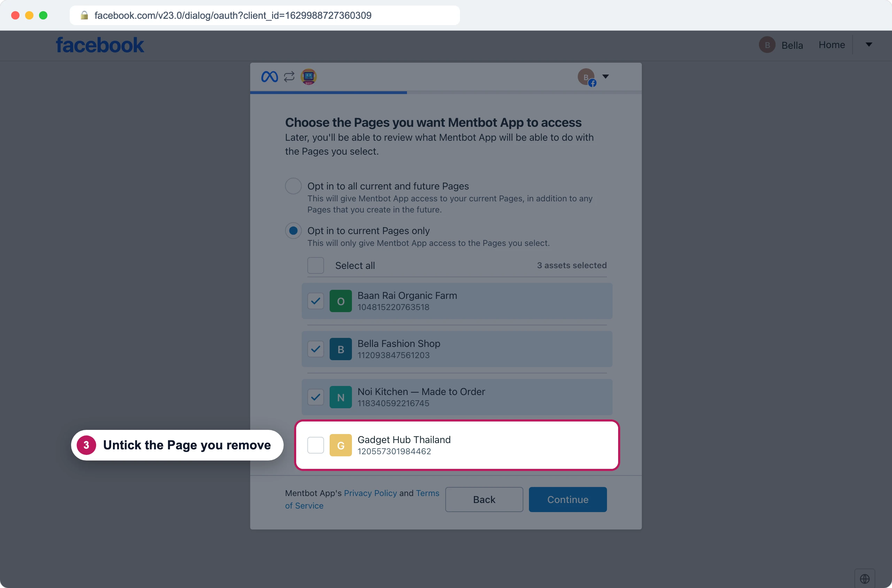Click the sync arrows icon in dialog header
Image resolution: width=892 pixels, height=588 pixels.
[x=289, y=77]
